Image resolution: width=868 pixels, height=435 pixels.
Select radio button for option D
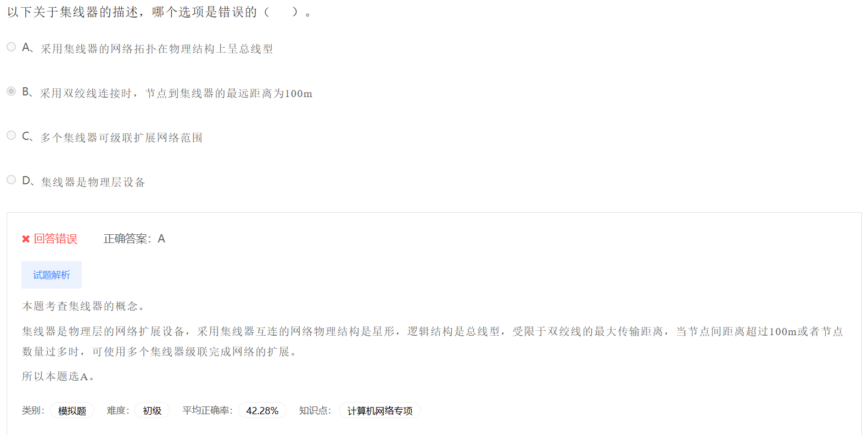tap(11, 180)
